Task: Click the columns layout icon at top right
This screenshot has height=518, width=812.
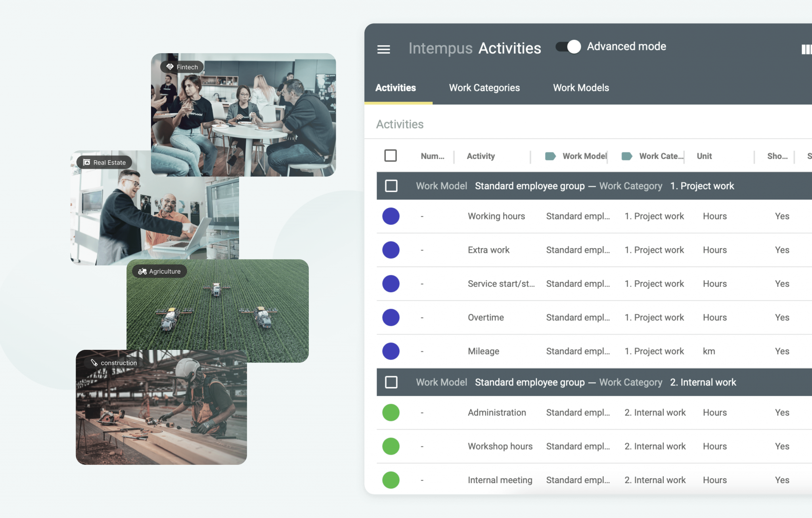Action: [806, 49]
